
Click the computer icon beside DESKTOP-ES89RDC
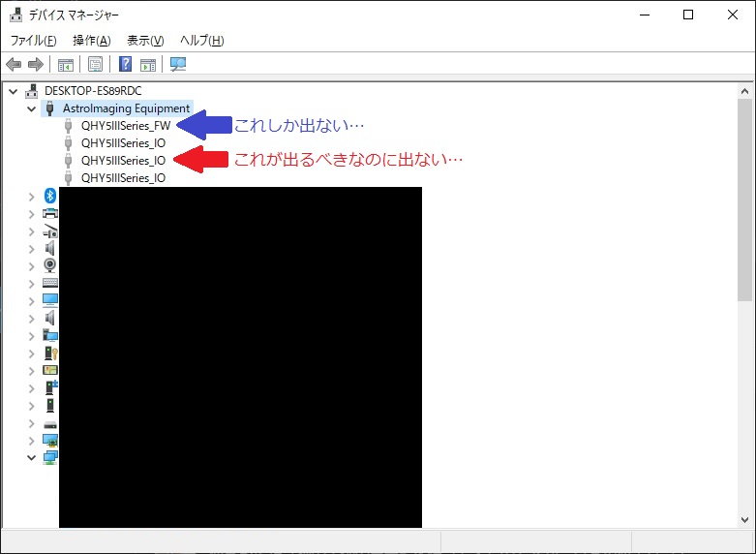(x=32, y=91)
